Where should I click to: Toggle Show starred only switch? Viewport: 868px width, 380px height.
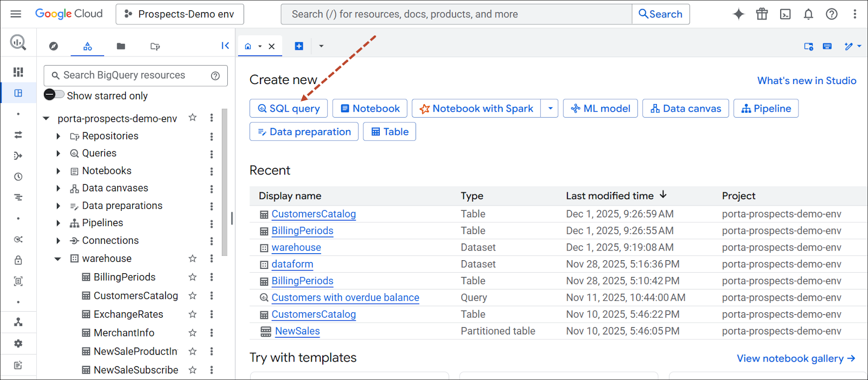coord(54,94)
